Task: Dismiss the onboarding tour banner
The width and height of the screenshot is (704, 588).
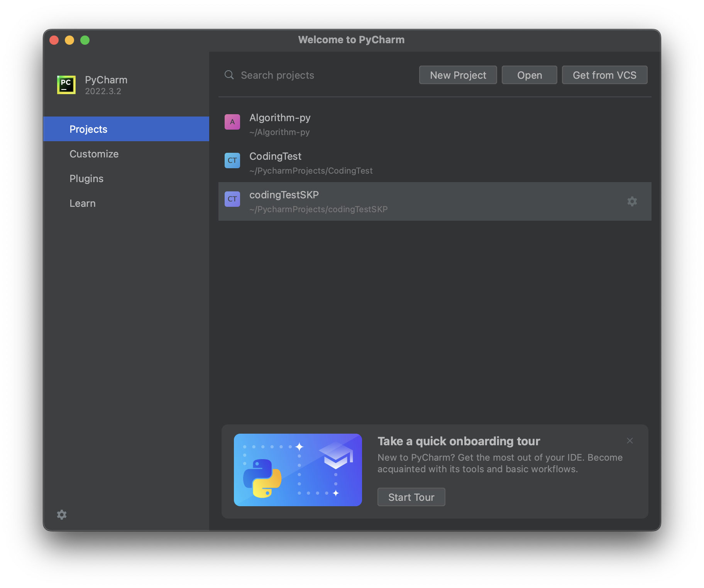Action: (630, 441)
